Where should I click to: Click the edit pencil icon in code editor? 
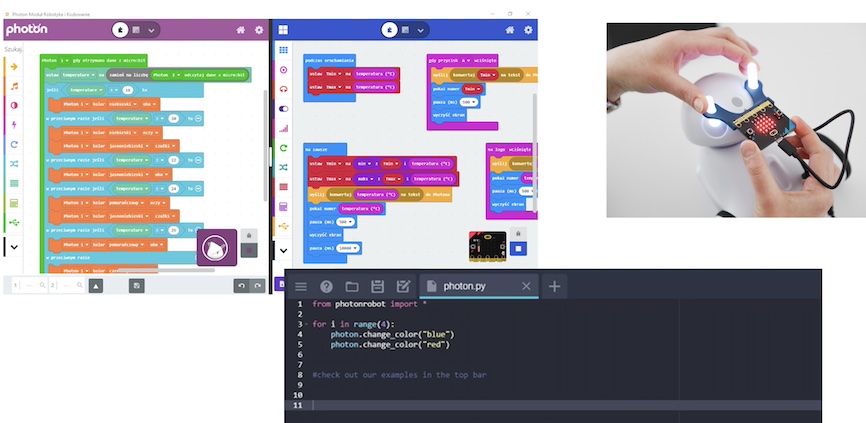click(403, 286)
